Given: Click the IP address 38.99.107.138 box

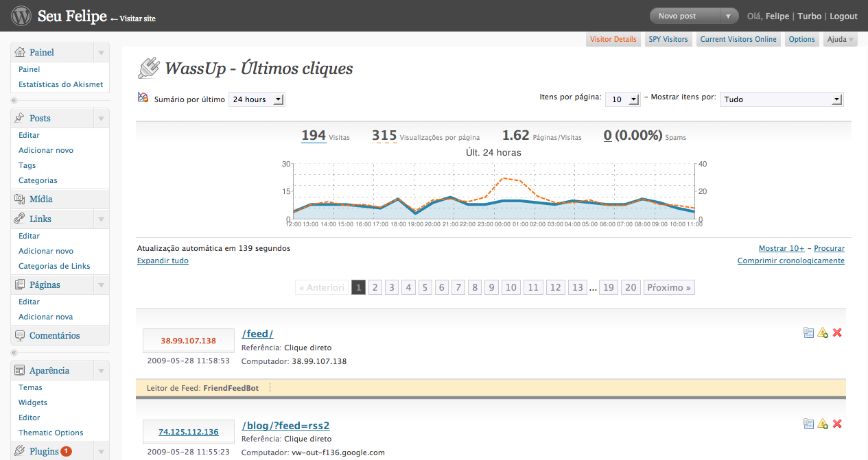Looking at the screenshot, I should click(x=188, y=340).
